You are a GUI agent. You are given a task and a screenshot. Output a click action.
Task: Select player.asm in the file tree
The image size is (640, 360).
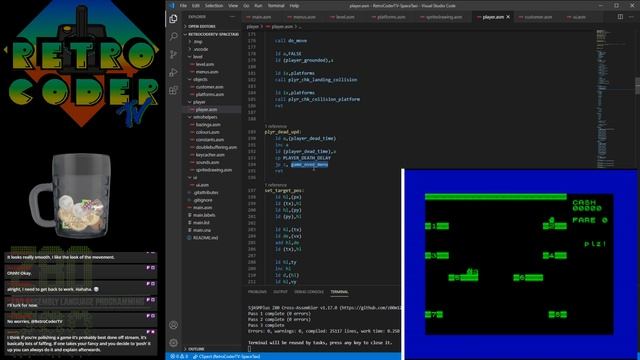click(x=207, y=109)
